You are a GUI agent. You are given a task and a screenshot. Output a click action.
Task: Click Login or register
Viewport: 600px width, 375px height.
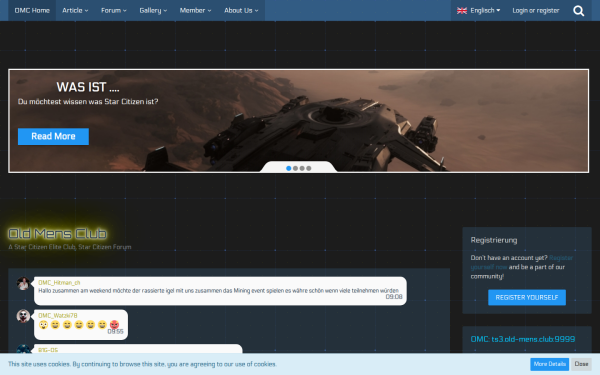pos(536,10)
